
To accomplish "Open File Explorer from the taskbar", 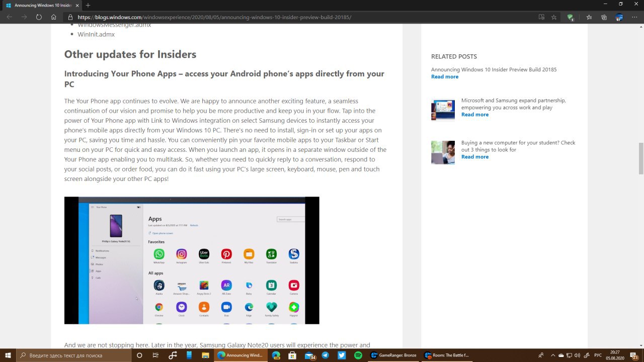I will [205, 355].
